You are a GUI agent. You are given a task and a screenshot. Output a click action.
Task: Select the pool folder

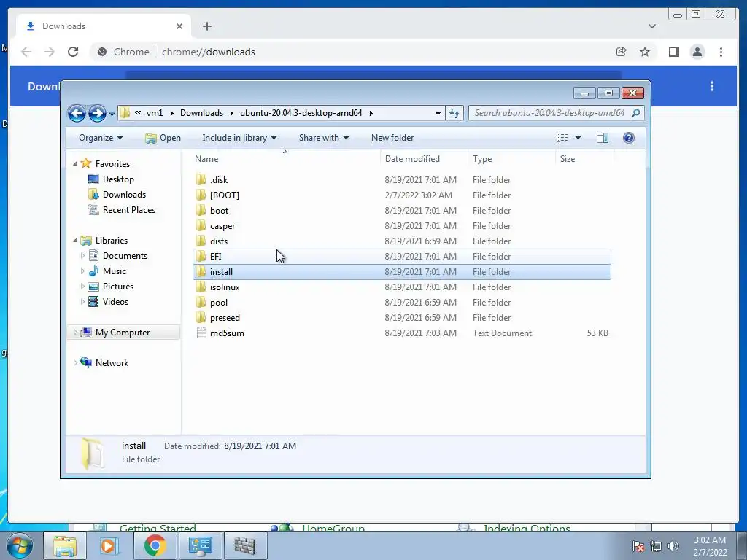point(402,303)
